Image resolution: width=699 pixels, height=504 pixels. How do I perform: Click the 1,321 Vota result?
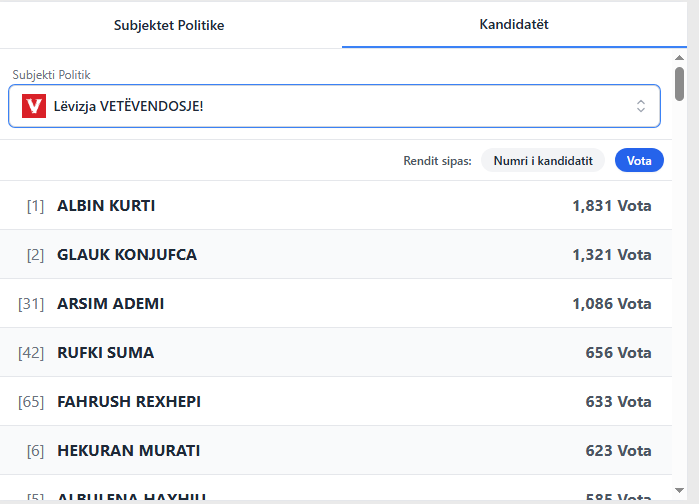pyautogui.click(x=611, y=255)
